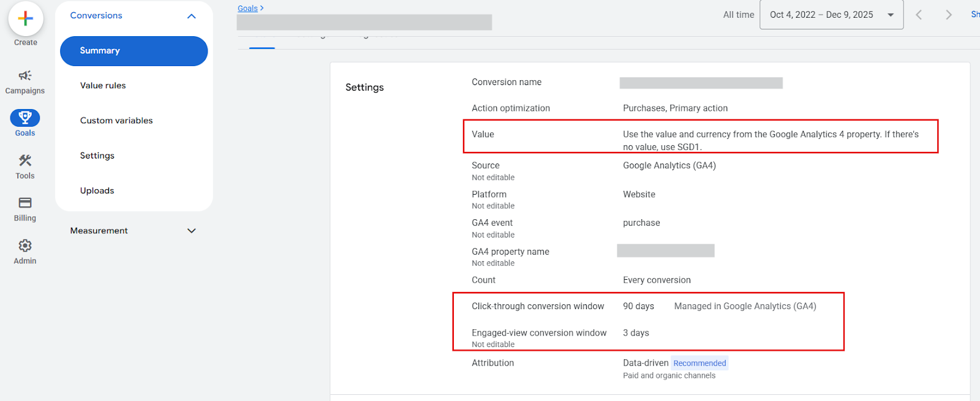Click the 3 days engaged-view value
980x401 pixels.
(636, 333)
